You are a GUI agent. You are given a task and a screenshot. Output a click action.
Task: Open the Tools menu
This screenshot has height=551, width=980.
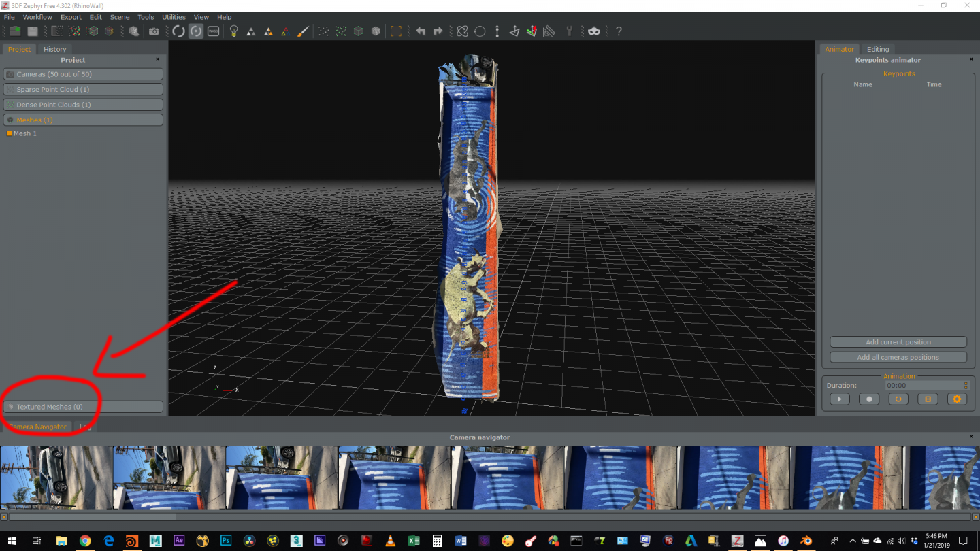coord(146,17)
